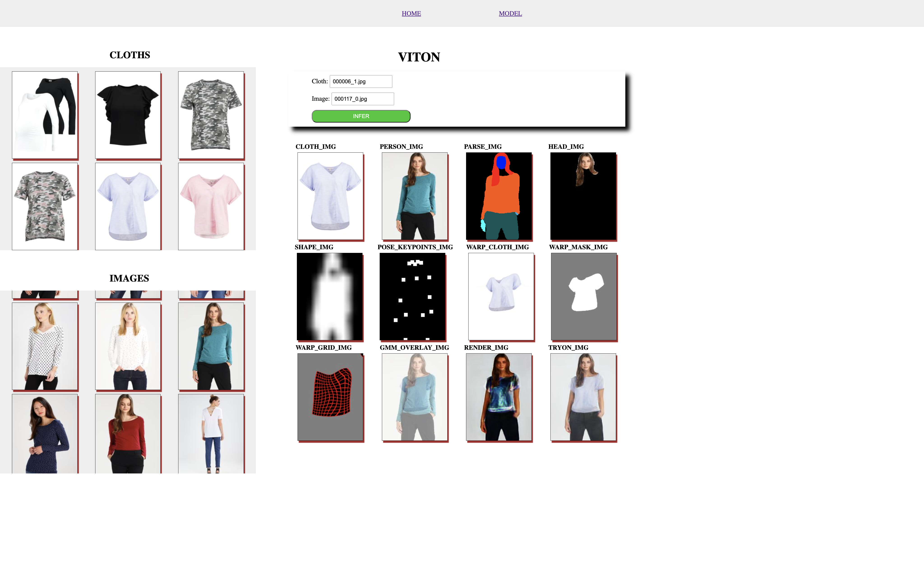Screen dimensions: 924x578
Task: Focus the Cloth filename input field
Action: 361,82
